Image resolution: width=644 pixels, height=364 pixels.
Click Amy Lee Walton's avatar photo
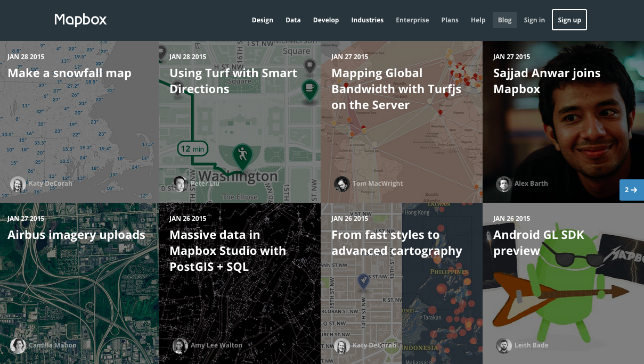point(180,346)
